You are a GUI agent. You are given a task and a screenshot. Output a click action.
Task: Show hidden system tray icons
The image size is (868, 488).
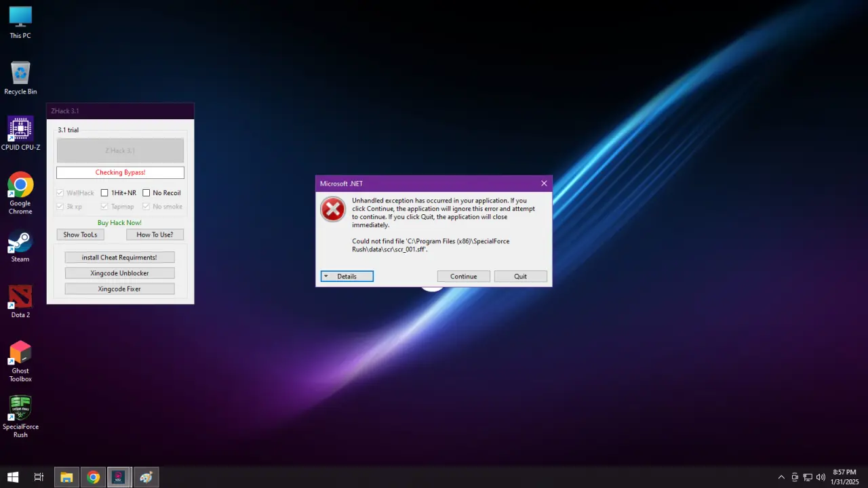point(781,477)
